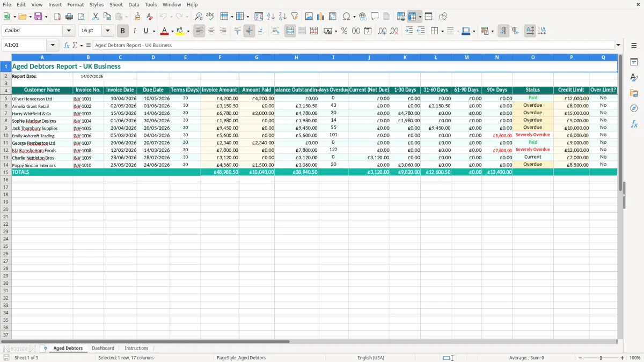Image resolution: width=644 pixels, height=362 pixels.
Task: Toggle Underline formatting
Action: pos(146,31)
